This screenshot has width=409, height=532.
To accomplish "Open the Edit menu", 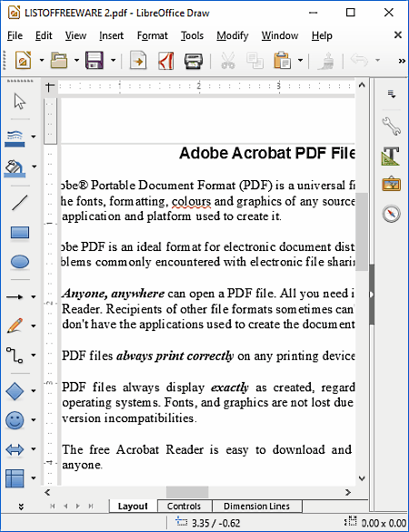I will 44,35.
